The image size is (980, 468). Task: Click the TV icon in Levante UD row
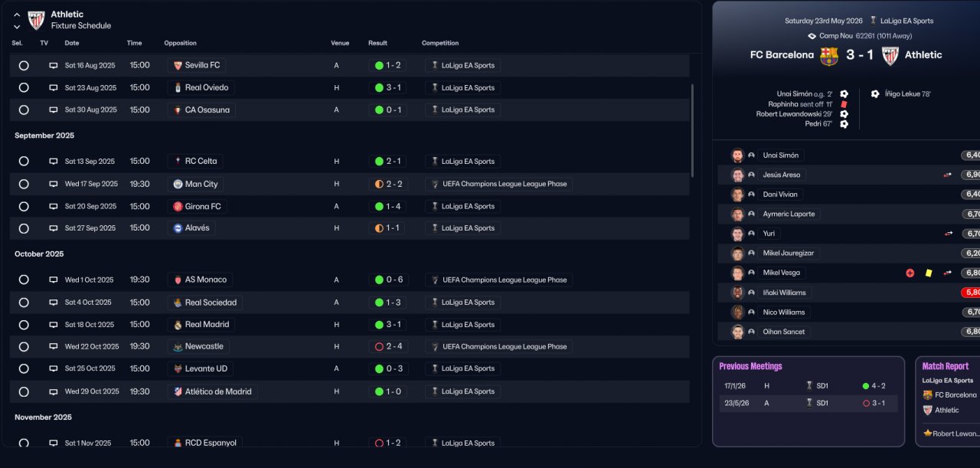tap(54, 369)
